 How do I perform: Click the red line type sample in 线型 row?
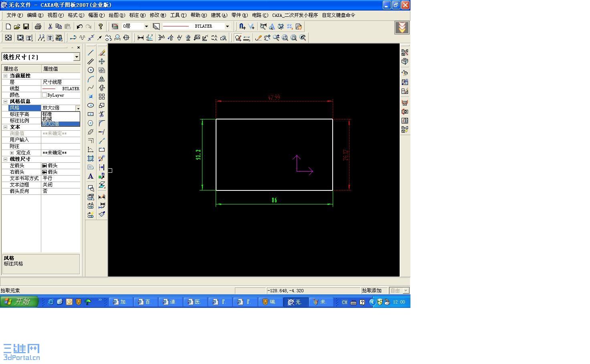(49, 89)
